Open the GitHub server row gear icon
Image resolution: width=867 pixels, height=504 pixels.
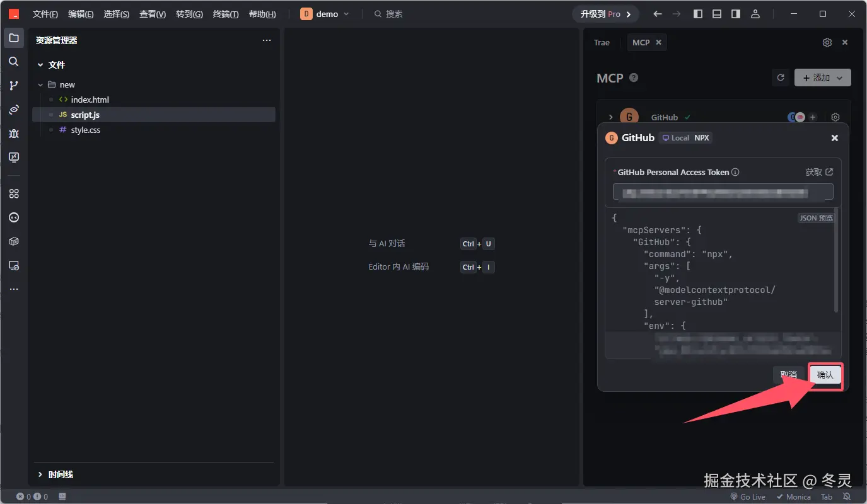pos(835,117)
